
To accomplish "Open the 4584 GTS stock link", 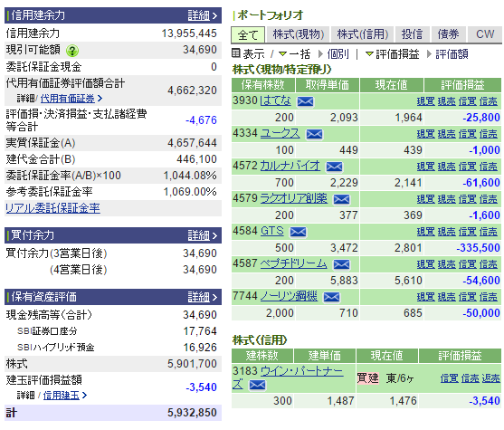I will (x=272, y=231).
